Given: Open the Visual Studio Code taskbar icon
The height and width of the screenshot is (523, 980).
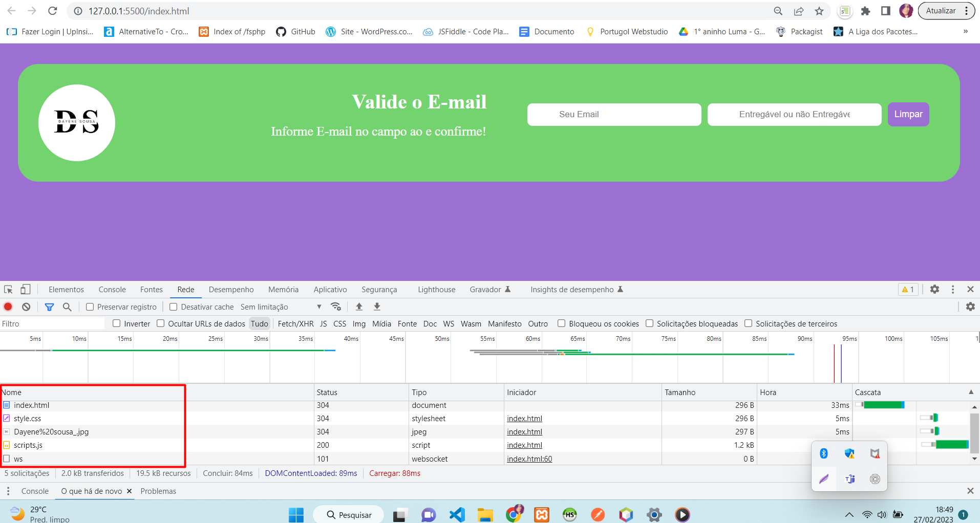Looking at the screenshot, I should point(457,514).
